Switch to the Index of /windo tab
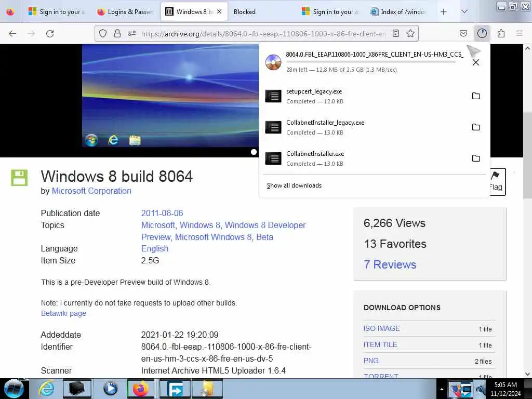 pos(397,12)
